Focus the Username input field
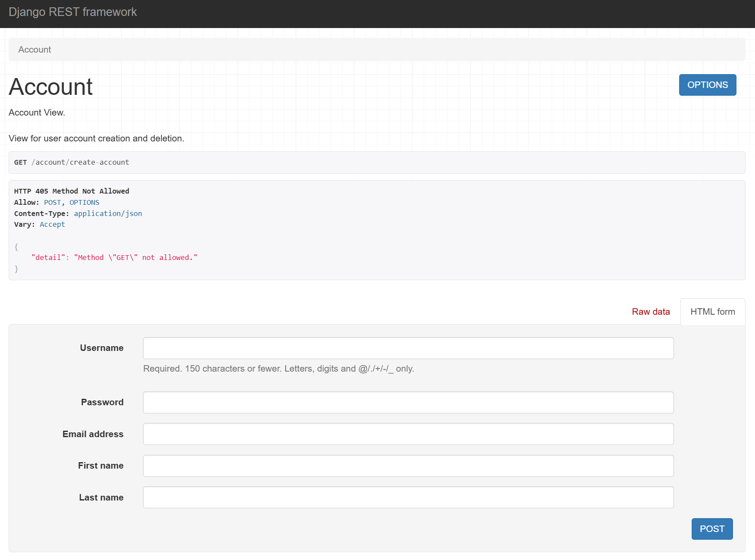The height and width of the screenshot is (560, 755). point(408,348)
